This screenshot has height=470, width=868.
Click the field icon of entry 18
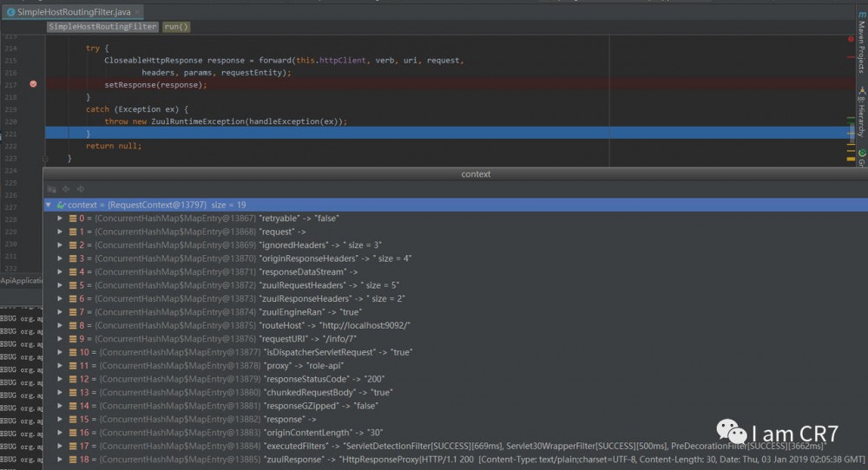(73, 460)
